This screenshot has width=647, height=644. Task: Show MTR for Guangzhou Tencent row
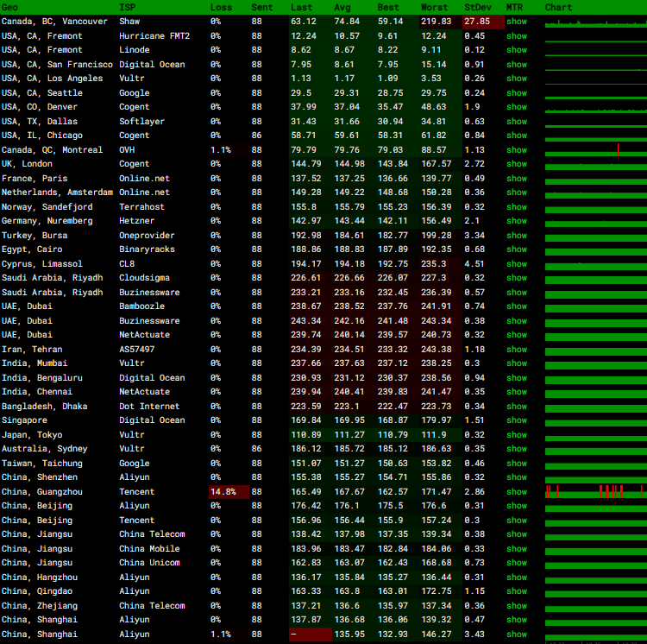click(x=517, y=492)
